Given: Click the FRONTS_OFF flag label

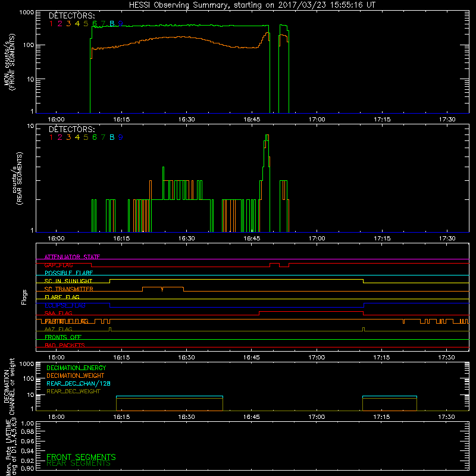Looking at the screenshot, I should tap(63, 337).
